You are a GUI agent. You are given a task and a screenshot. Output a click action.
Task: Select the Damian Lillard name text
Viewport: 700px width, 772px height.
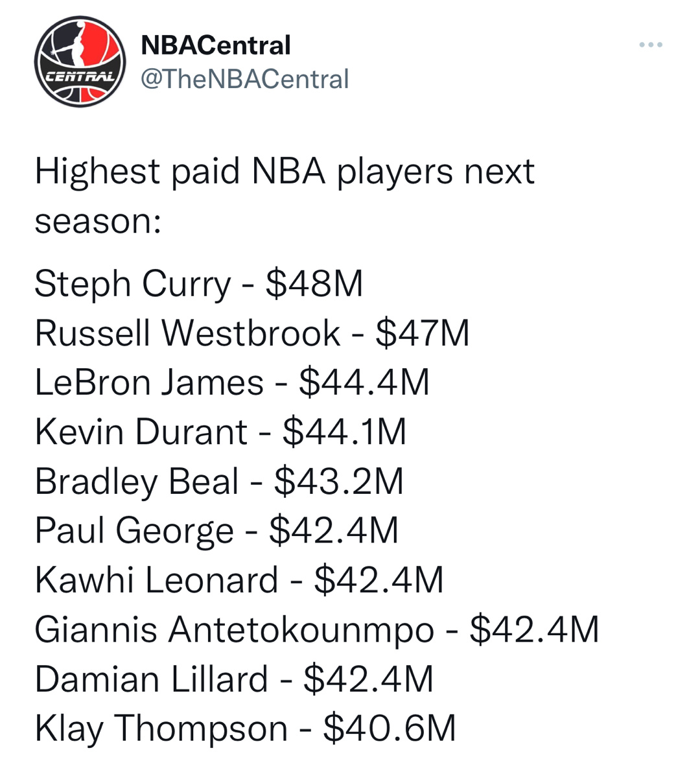[151, 679]
